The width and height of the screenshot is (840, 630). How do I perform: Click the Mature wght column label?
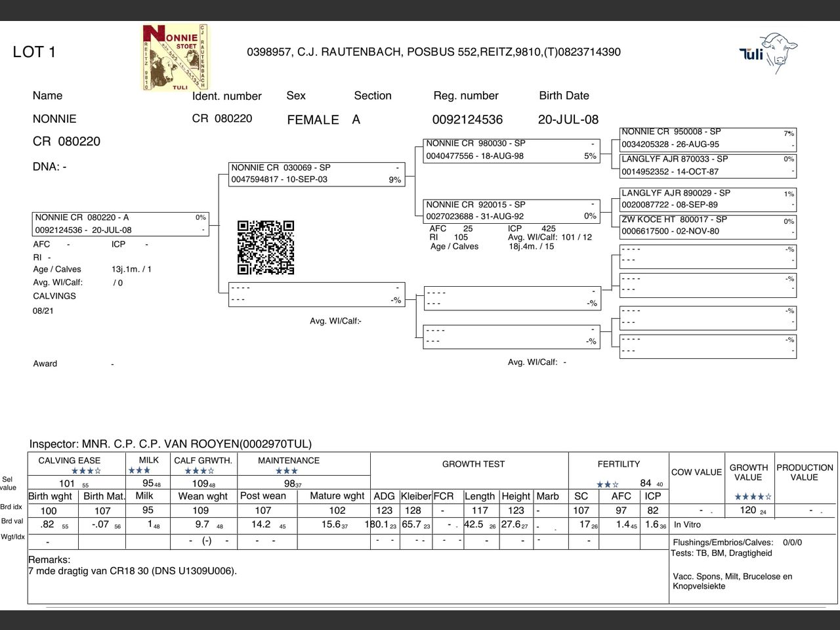pos(337,496)
